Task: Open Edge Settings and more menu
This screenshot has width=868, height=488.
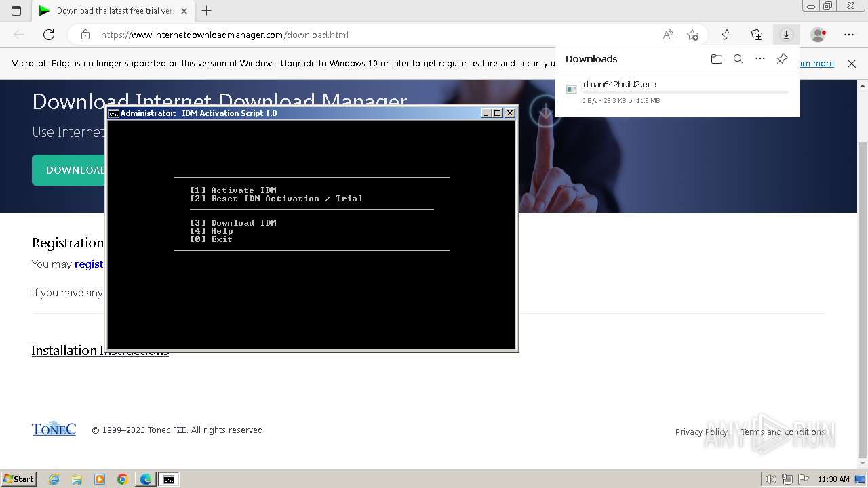Action: coord(849,35)
